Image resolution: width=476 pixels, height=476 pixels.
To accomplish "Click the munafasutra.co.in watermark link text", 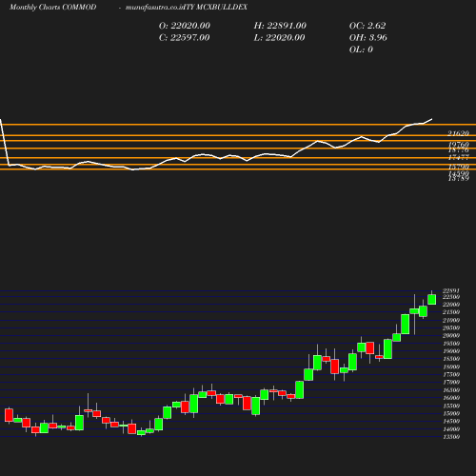I will (x=154, y=8).
